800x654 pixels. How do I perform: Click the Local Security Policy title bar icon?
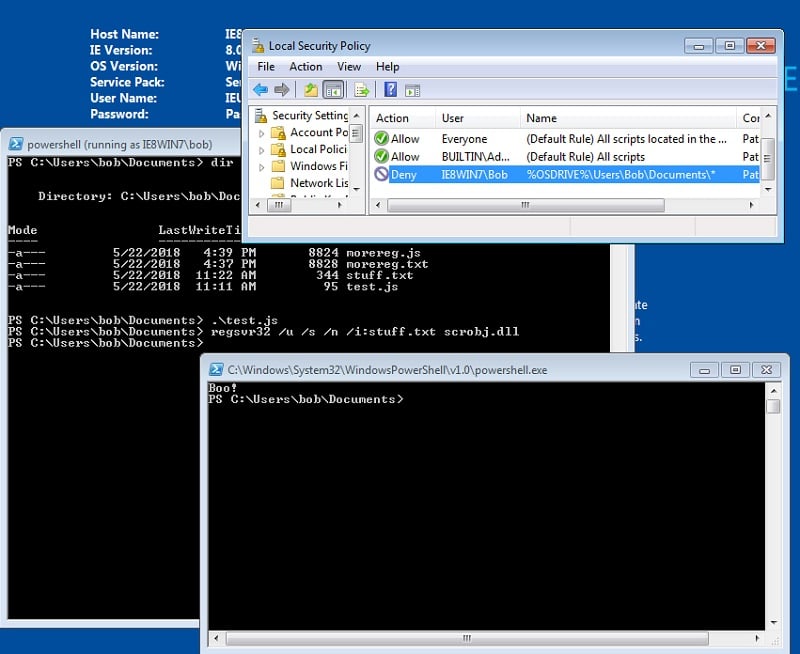coord(258,45)
